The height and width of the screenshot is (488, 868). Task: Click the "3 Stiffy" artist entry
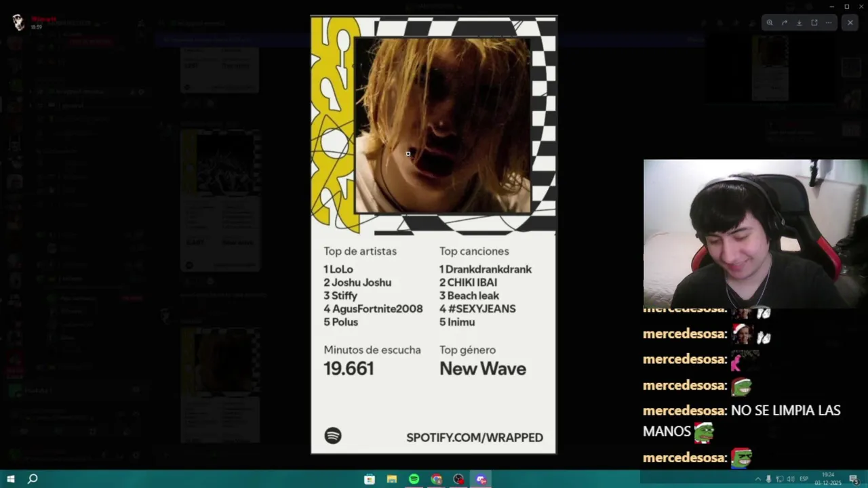(340, 296)
